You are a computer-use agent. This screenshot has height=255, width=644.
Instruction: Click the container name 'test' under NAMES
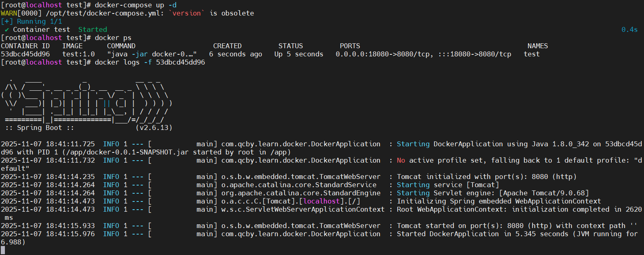pos(532,54)
